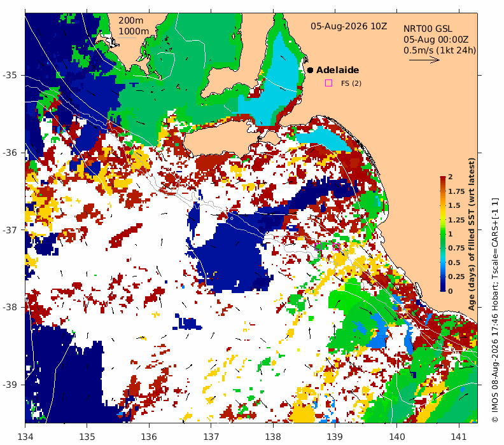Click the FS (2) legend label
504x445 pixels.
point(351,83)
